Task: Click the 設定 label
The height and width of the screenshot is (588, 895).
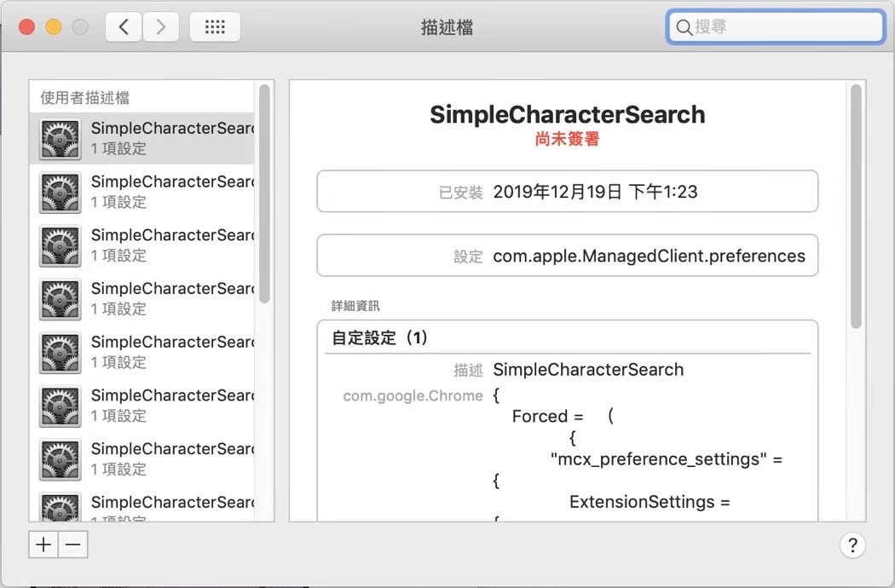Action: coord(468,257)
